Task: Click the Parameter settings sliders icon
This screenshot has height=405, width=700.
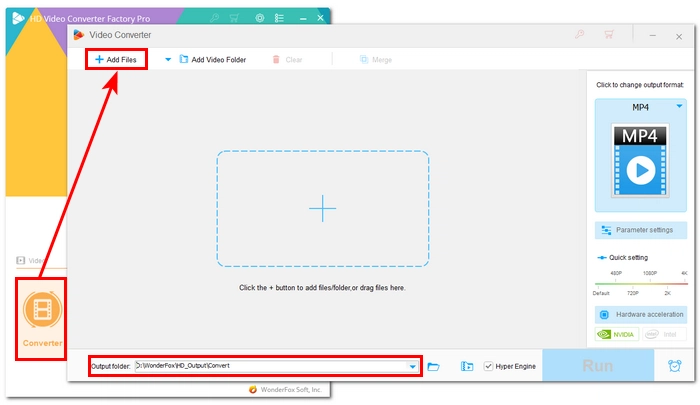Action: point(606,230)
